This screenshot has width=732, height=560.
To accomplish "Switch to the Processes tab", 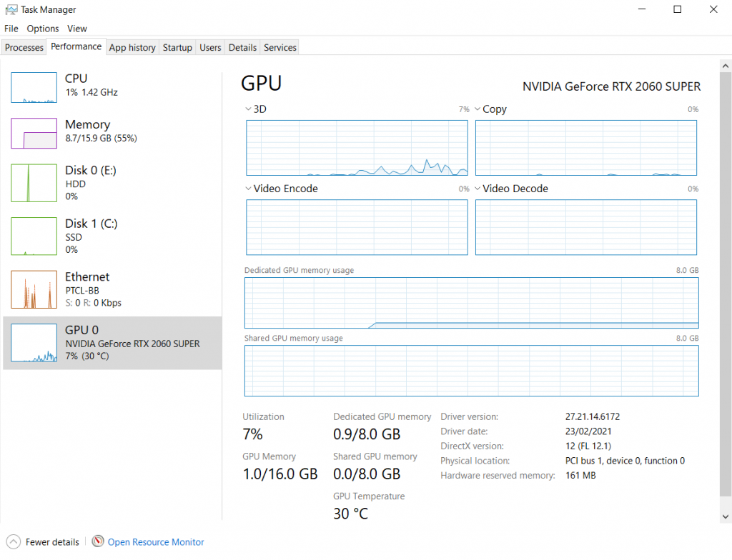I will (x=24, y=47).
